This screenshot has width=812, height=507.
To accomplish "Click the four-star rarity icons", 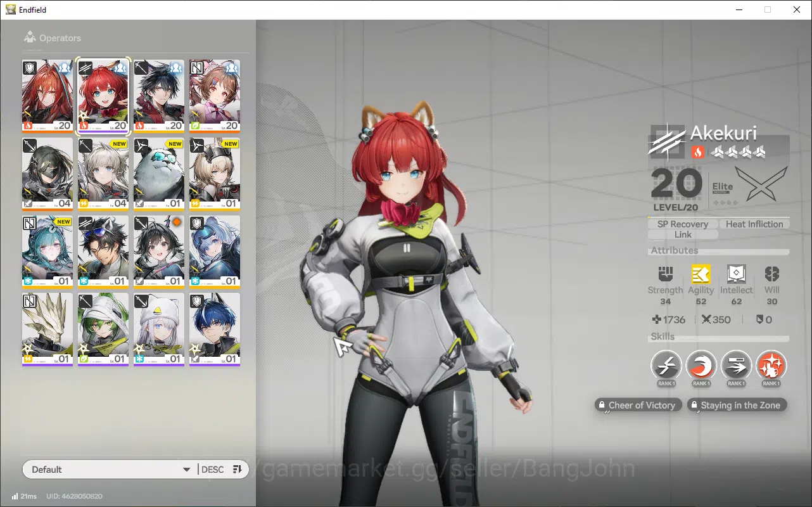I will [x=738, y=152].
